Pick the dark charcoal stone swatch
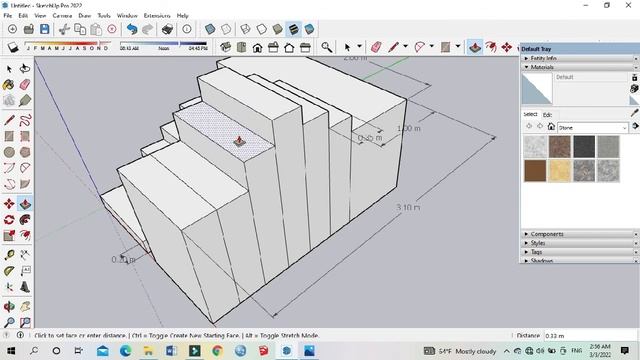The height and width of the screenshot is (360, 640). [x=584, y=147]
